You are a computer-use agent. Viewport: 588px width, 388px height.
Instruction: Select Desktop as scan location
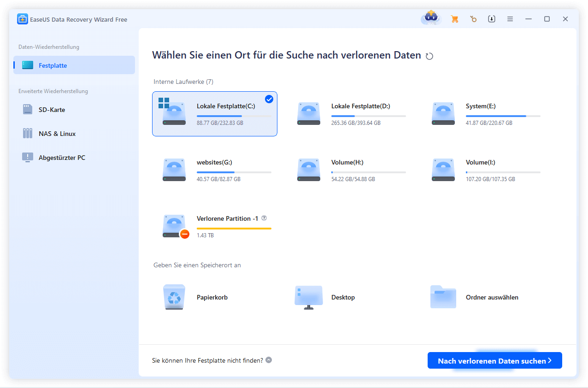(x=343, y=297)
